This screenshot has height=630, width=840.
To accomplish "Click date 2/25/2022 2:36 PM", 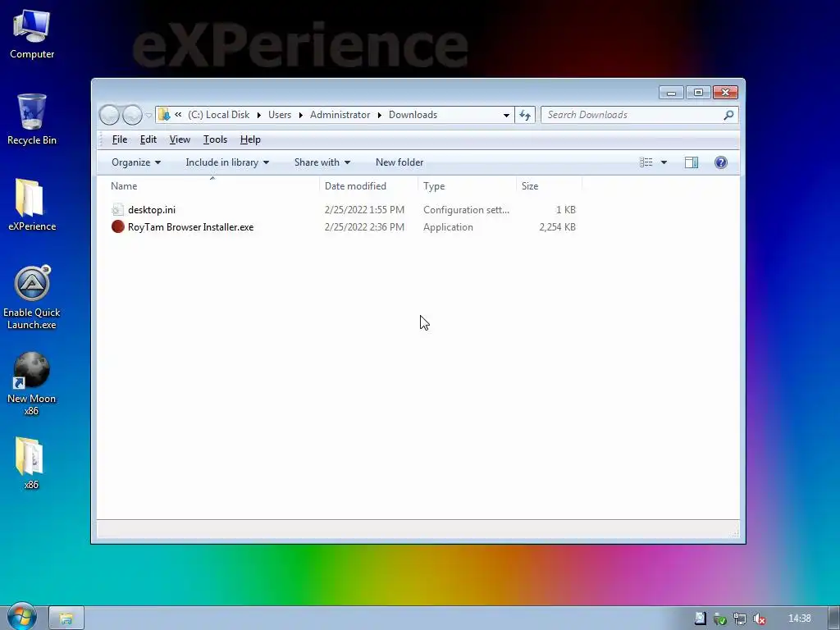I will point(364,227).
